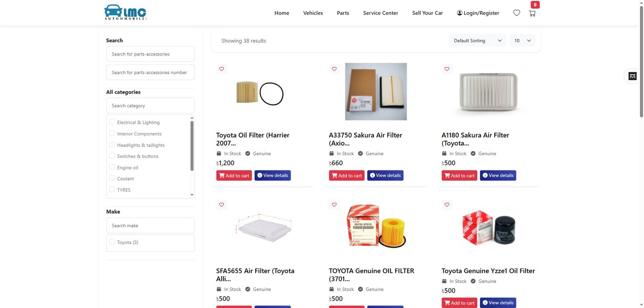The image size is (644, 308).
Task: Favorite the Toyota Oil Filter Harrier product
Action: coord(221,69)
